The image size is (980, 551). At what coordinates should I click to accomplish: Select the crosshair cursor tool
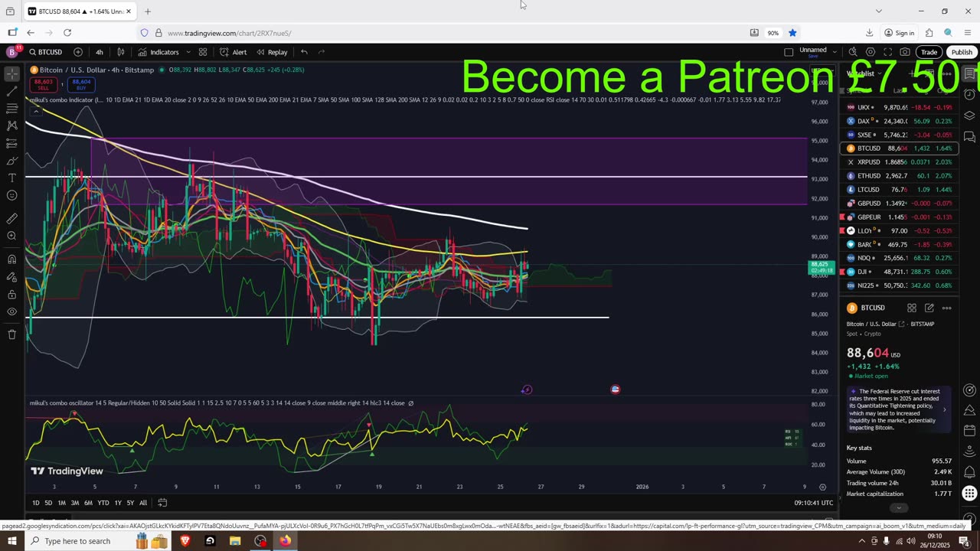pyautogui.click(x=11, y=74)
